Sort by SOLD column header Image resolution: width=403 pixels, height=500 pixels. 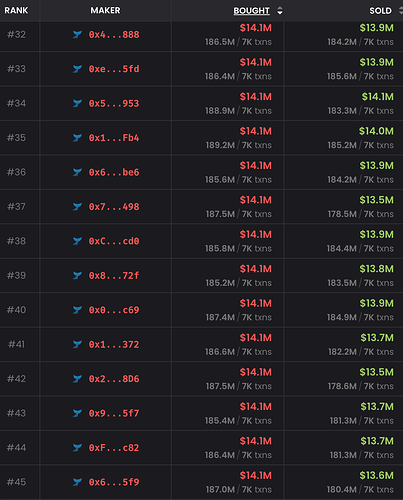pos(380,11)
